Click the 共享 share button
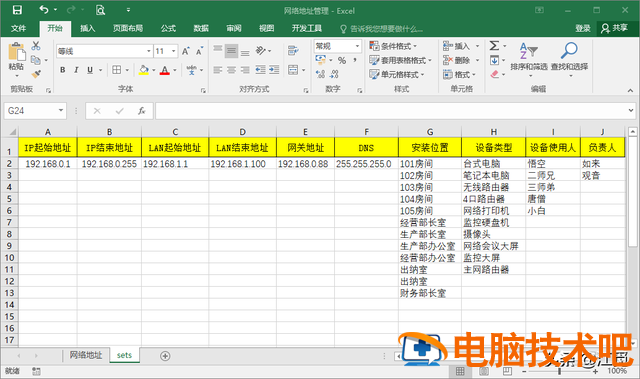The image size is (640, 379). coord(615,28)
